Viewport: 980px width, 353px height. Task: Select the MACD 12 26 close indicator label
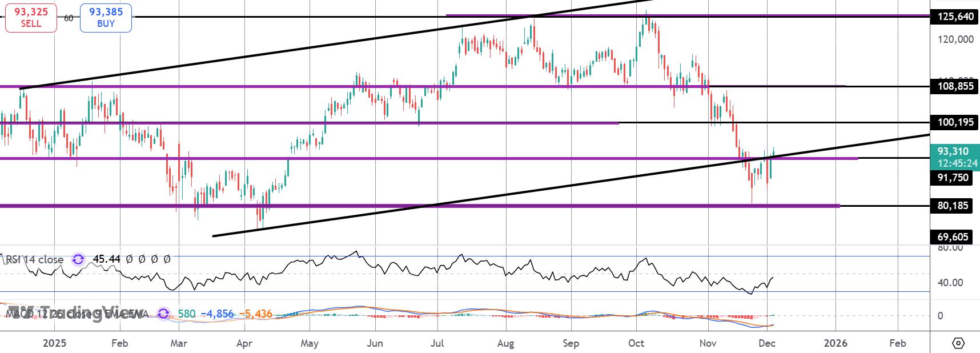pos(78,314)
